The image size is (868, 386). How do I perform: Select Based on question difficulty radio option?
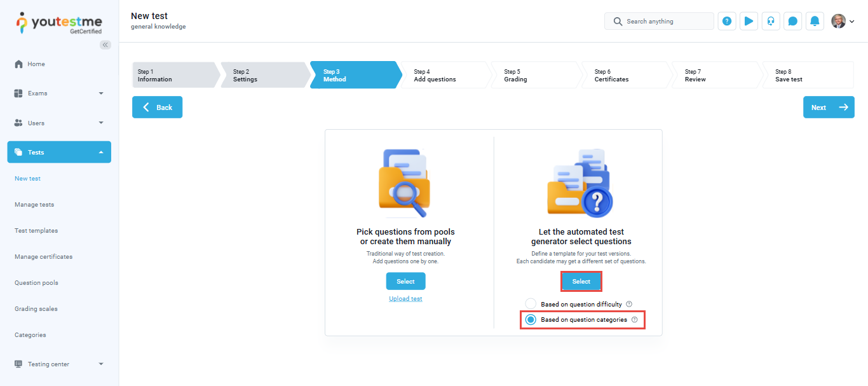coord(531,304)
